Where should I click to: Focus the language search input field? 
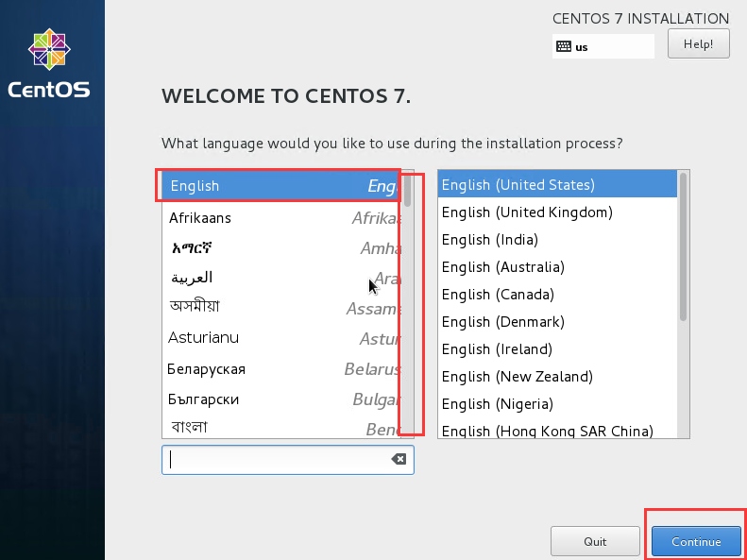pos(288,460)
